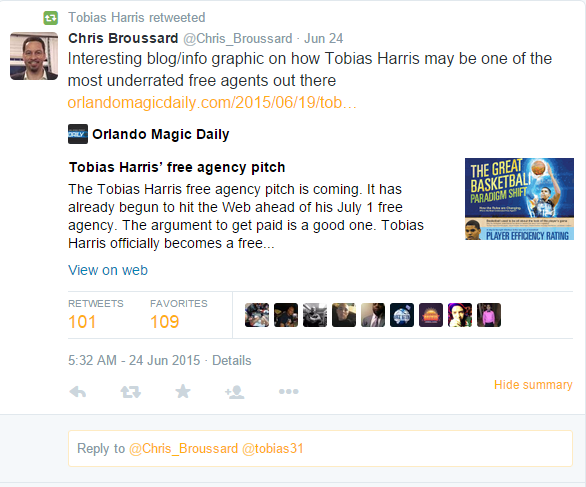Click View on web link
This screenshot has height=487, width=586.
(108, 270)
